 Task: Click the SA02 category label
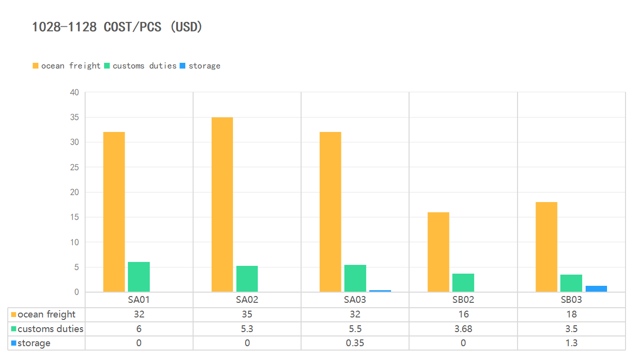247,300
